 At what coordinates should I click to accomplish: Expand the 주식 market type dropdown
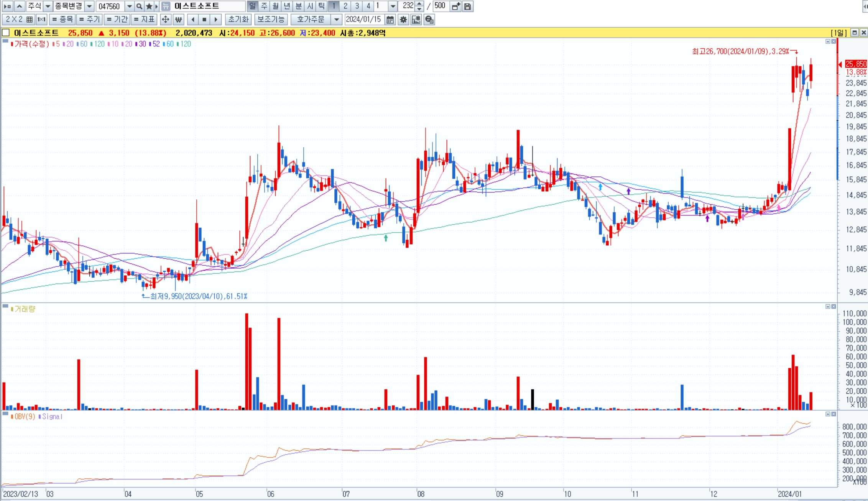coord(48,6)
